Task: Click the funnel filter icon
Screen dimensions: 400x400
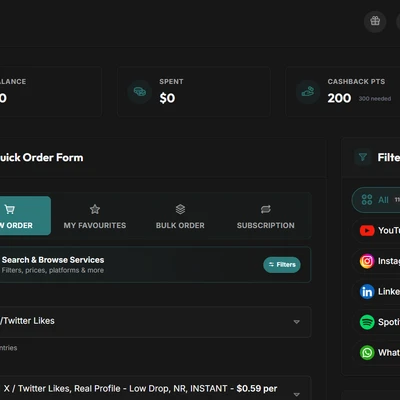Action: tap(363, 157)
